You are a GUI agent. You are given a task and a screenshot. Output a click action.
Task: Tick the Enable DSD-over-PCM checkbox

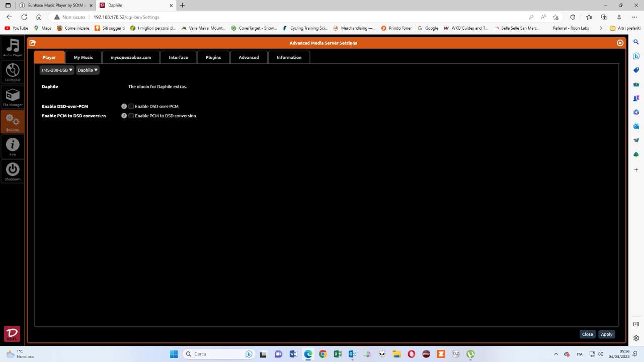pyautogui.click(x=131, y=107)
